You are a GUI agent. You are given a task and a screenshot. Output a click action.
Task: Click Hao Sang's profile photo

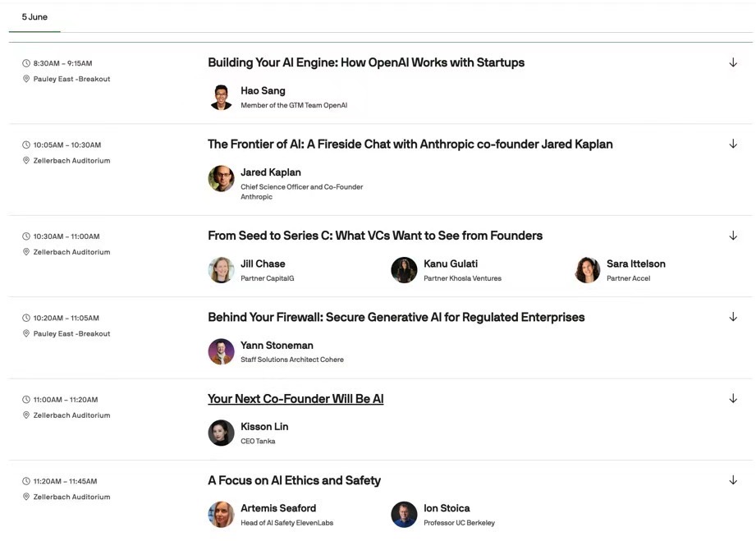coord(222,97)
